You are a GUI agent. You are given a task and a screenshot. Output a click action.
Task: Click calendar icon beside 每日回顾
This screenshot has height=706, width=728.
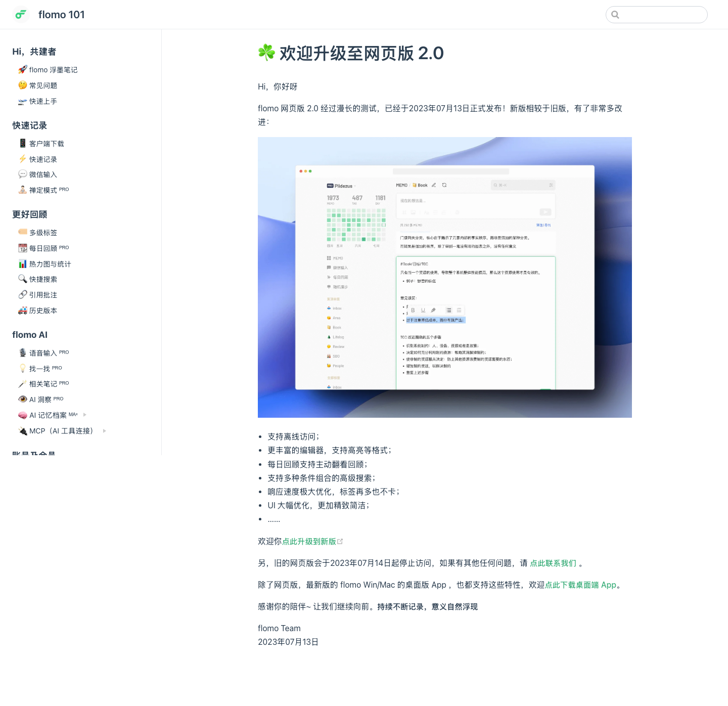pos(23,248)
